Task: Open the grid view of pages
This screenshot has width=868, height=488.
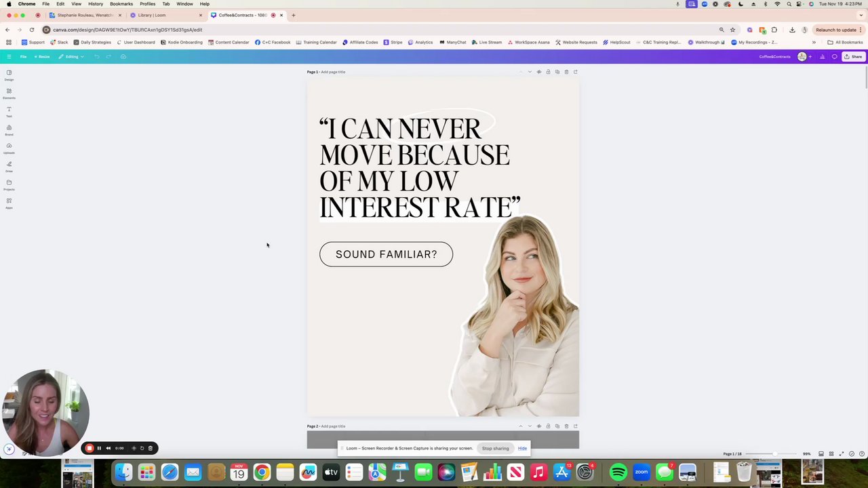Action: point(831,453)
